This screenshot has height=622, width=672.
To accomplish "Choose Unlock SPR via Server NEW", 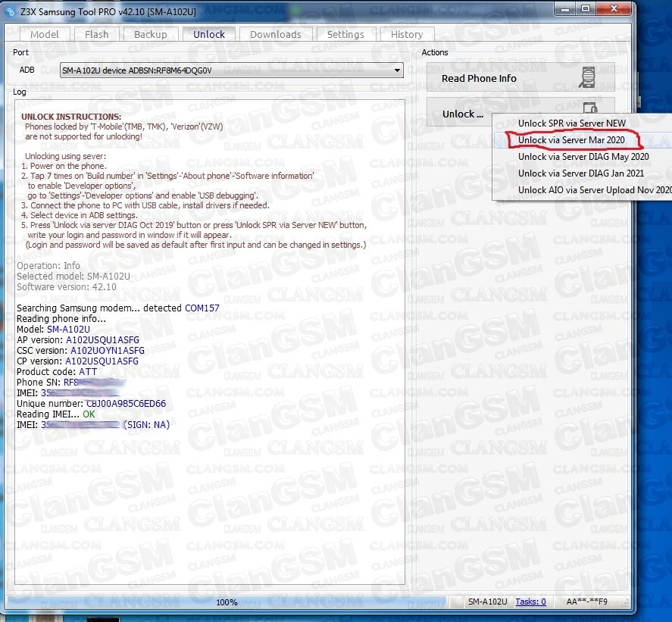I will (572, 123).
